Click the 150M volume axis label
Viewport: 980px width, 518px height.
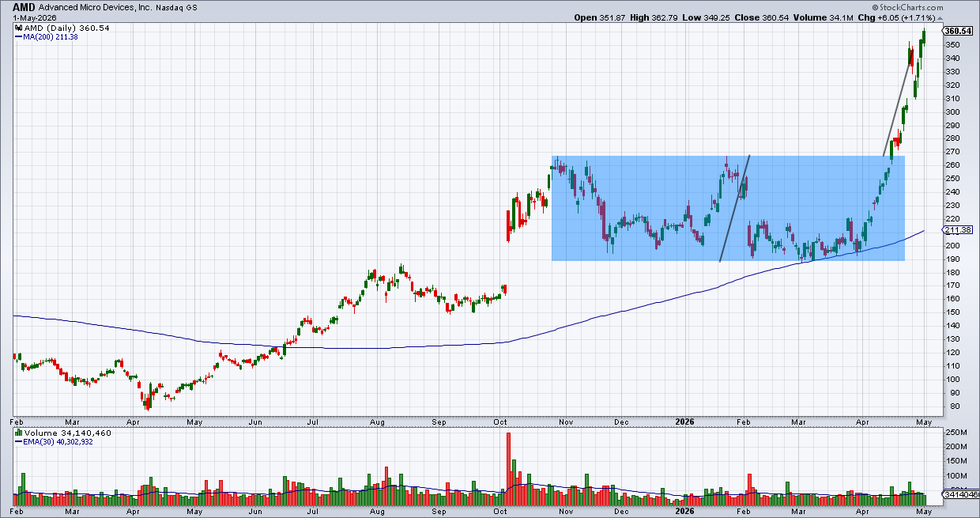point(957,462)
